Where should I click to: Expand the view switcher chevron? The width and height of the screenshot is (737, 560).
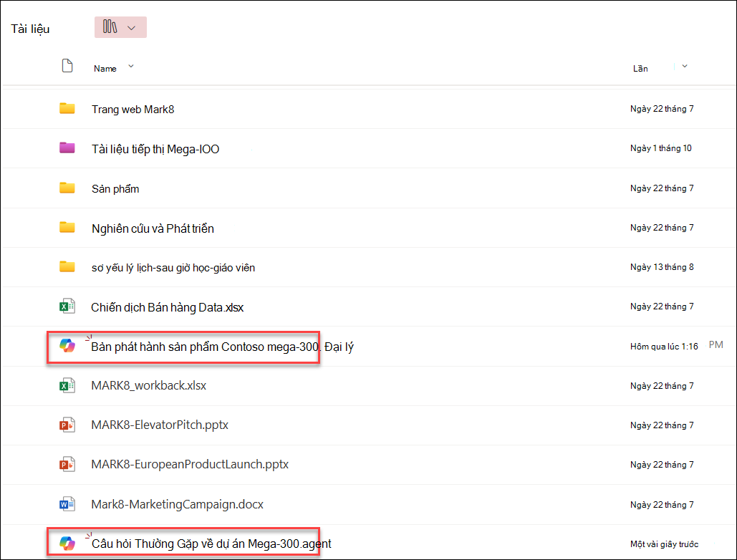point(132,28)
